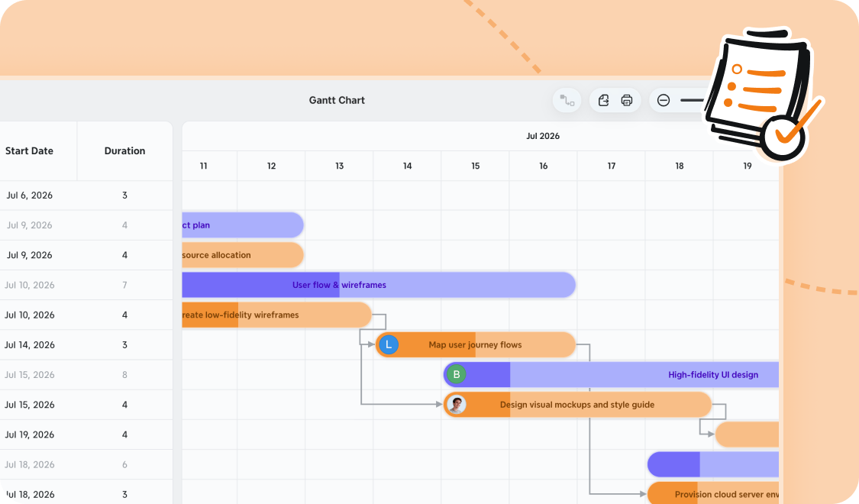Click the 'Jul 6, 2026' start date cell

(30, 195)
